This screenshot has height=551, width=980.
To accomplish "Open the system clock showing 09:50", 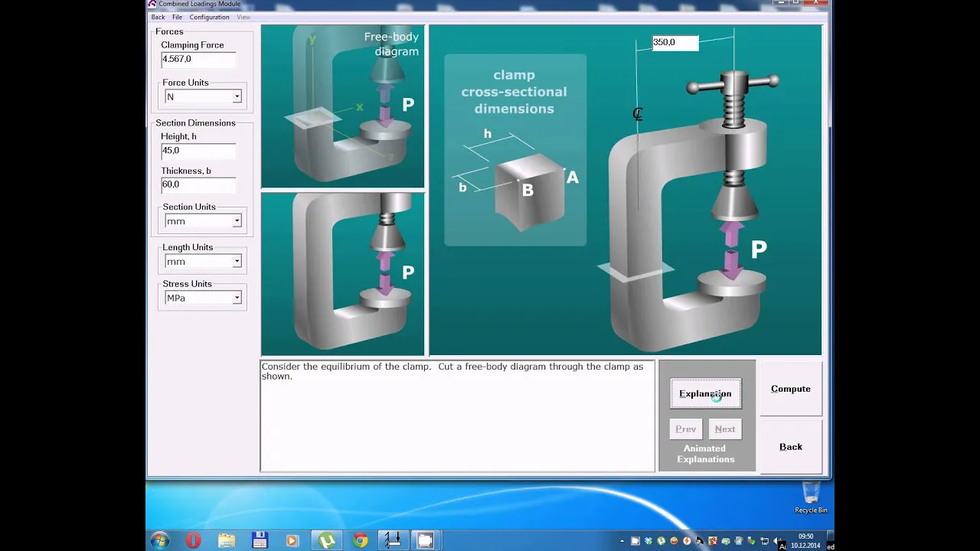I will point(805,541).
